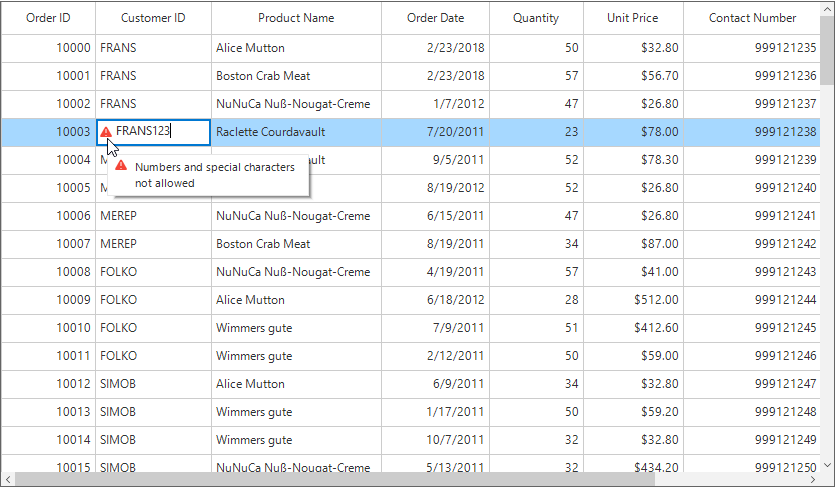Select the Order ID 10000 cell
Viewport: 837px width, 496px height.
pos(48,48)
